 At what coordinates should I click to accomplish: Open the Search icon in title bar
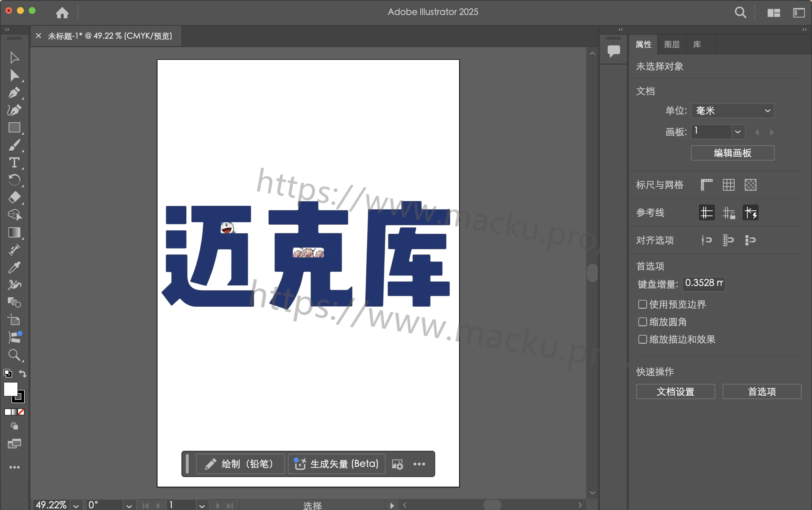click(740, 13)
